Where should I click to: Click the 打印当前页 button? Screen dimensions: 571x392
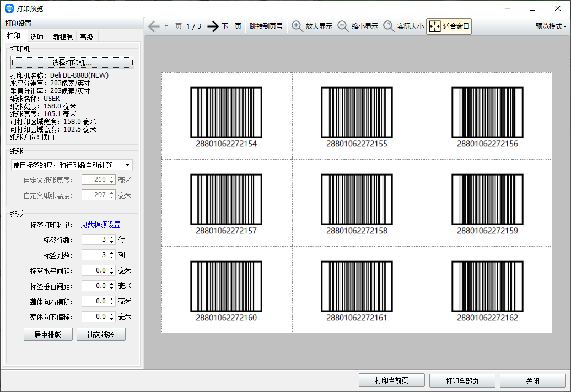click(x=391, y=380)
